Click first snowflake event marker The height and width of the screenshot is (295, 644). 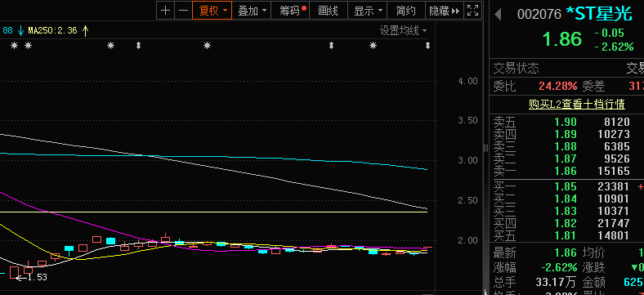point(15,46)
